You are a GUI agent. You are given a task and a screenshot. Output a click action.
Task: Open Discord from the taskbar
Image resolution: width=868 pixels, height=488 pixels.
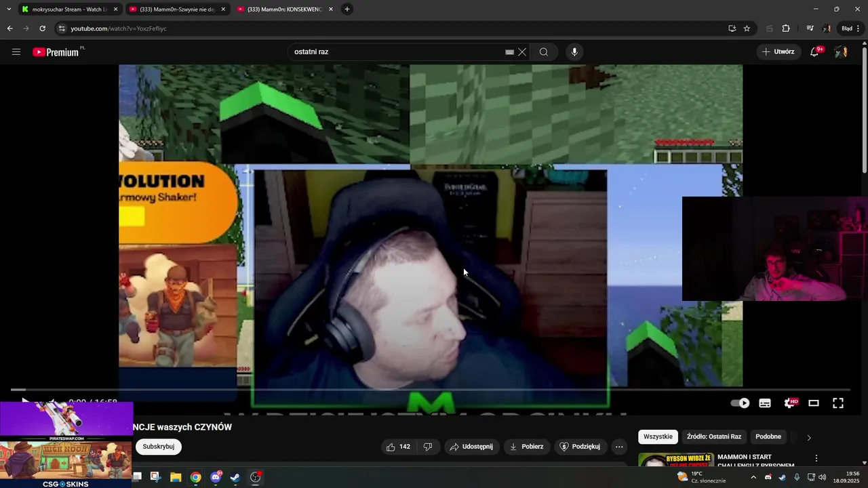pos(216,477)
